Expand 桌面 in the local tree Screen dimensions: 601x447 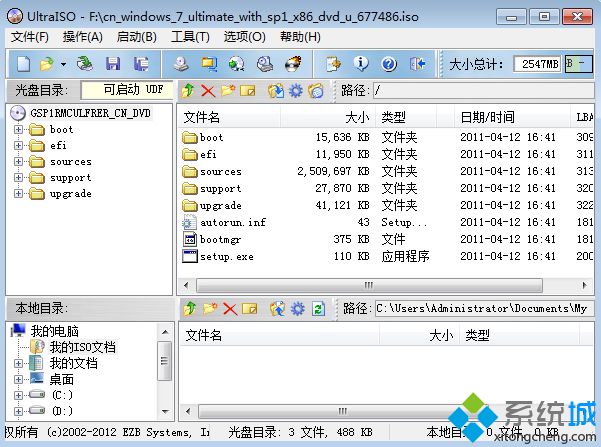[x=18, y=380]
